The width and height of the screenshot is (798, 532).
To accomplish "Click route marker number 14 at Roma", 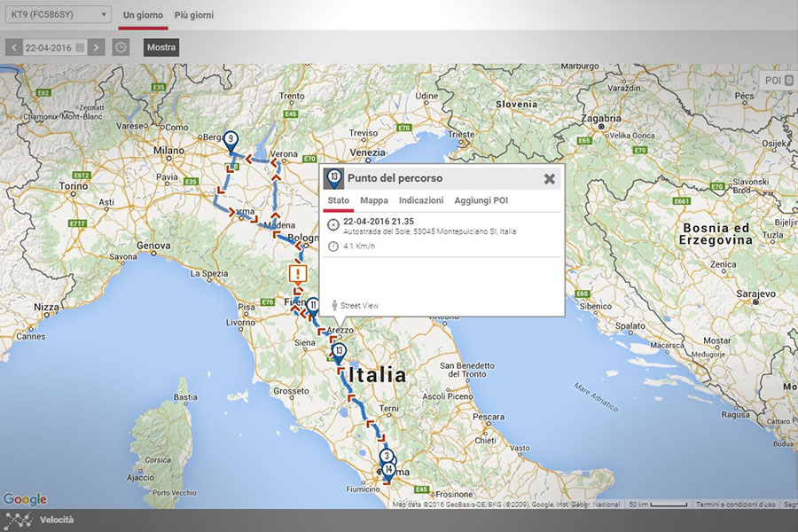I will [x=388, y=472].
